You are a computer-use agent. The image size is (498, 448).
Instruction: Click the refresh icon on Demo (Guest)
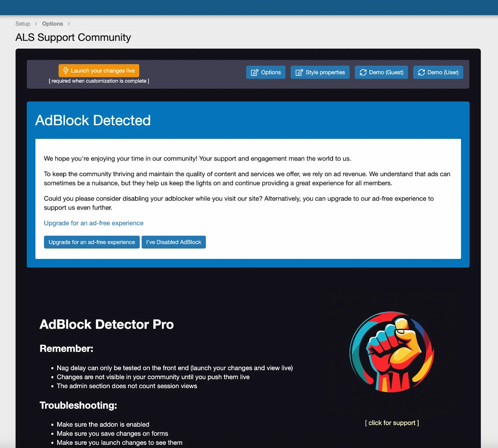point(363,72)
